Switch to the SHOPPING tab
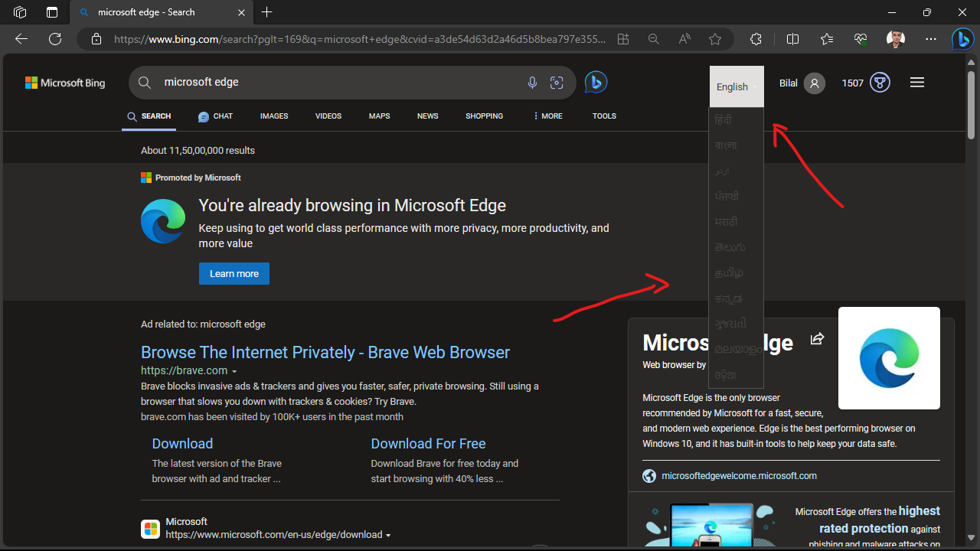Image resolution: width=980 pixels, height=551 pixels. point(484,116)
